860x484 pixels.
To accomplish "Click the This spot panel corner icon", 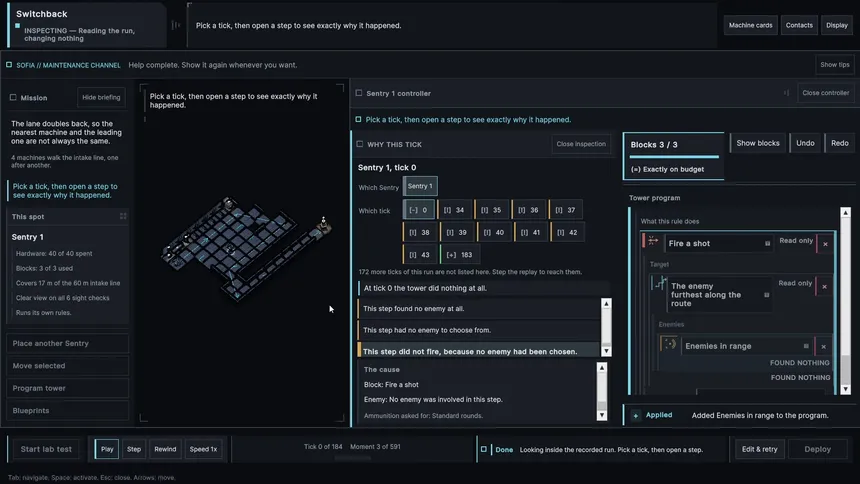I will pyautogui.click(x=123, y=216).
